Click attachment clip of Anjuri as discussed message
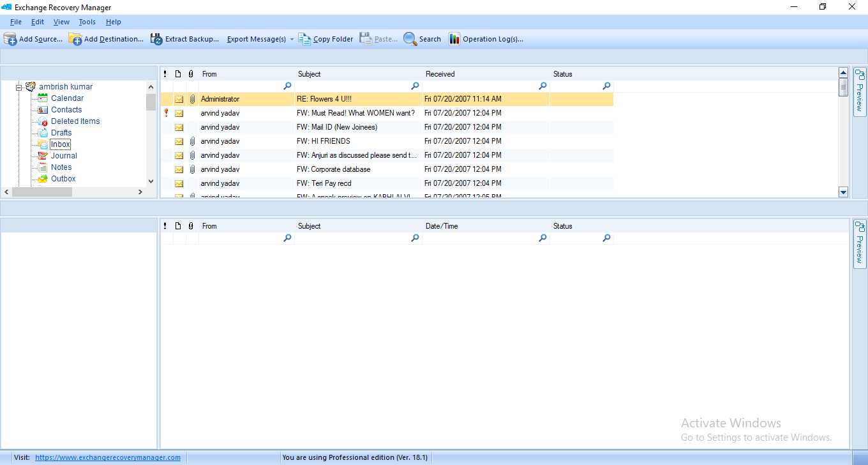Screen dimensions: 868x465 pyautogui.click(x=192, y=155)
